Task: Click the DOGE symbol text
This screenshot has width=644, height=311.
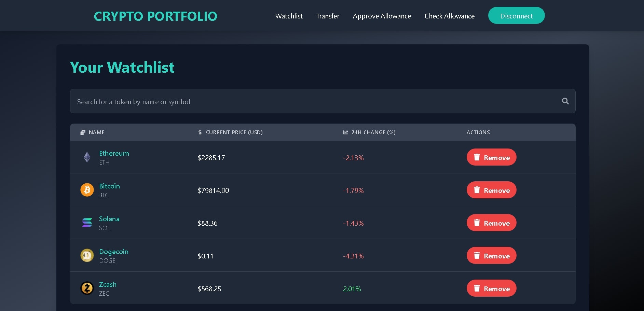Action: [x=107, y=261]
